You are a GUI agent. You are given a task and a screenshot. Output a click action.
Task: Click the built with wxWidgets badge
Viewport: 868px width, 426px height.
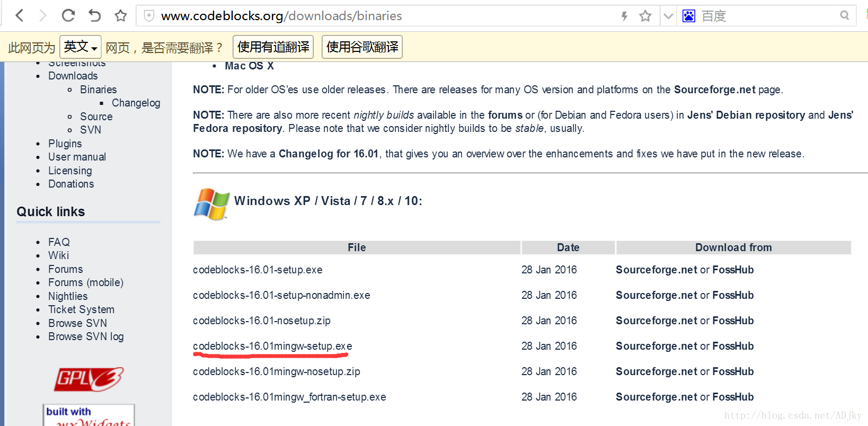click(x=89, y=415)
